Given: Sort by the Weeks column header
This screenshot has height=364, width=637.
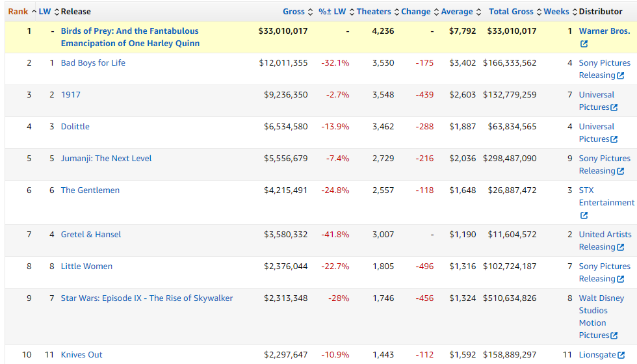Looking at the screenshot, I should 556,12.
